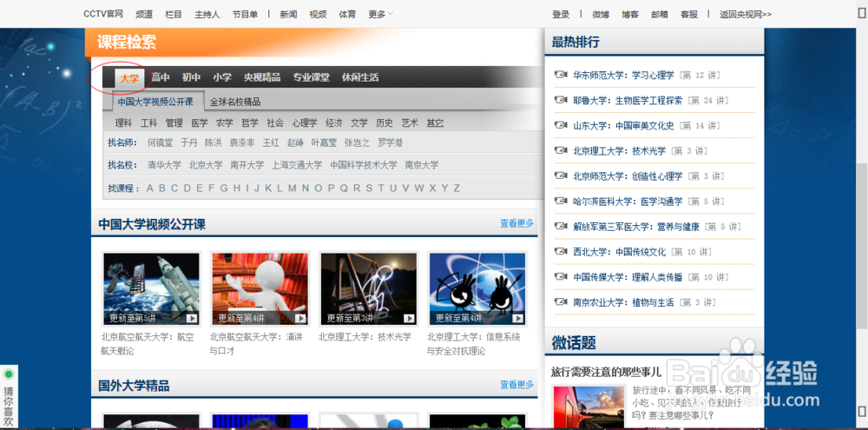Select teacher 于丹
868x430 pixels.
coord(188,143)
